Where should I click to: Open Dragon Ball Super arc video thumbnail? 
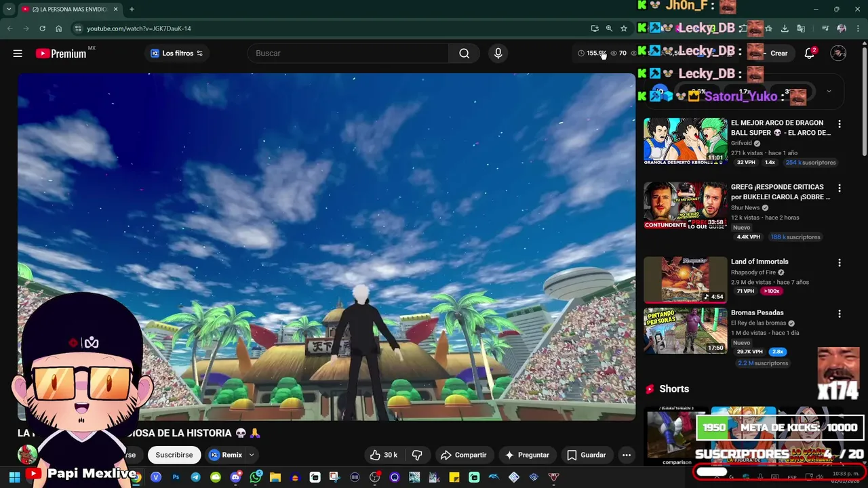[x=685, y=141]
